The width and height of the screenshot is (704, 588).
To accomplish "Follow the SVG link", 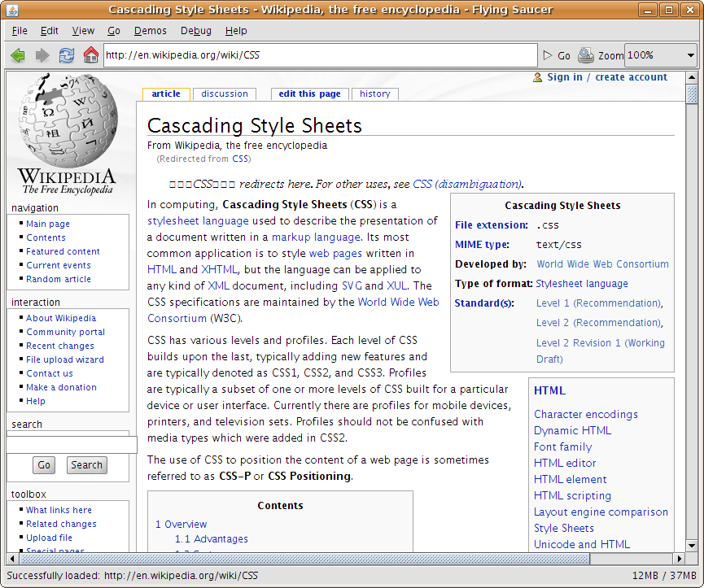I will tap(352, 285).
